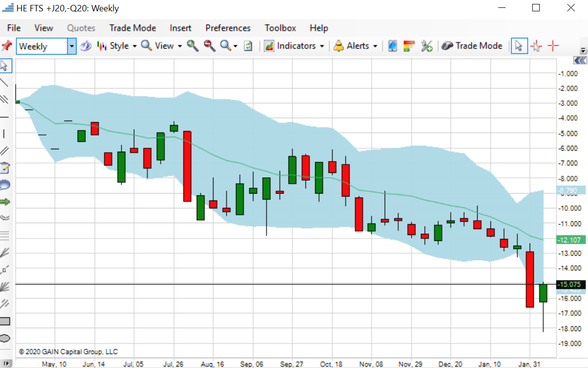Select the rectangle shape tool
This screenshot has width=588, height=368.
point(5,321)
